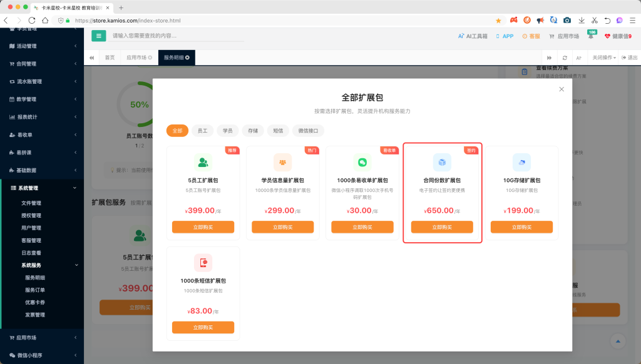Open 客服管理 in sidebar
The image size is (641, 364).
[31, 241]
